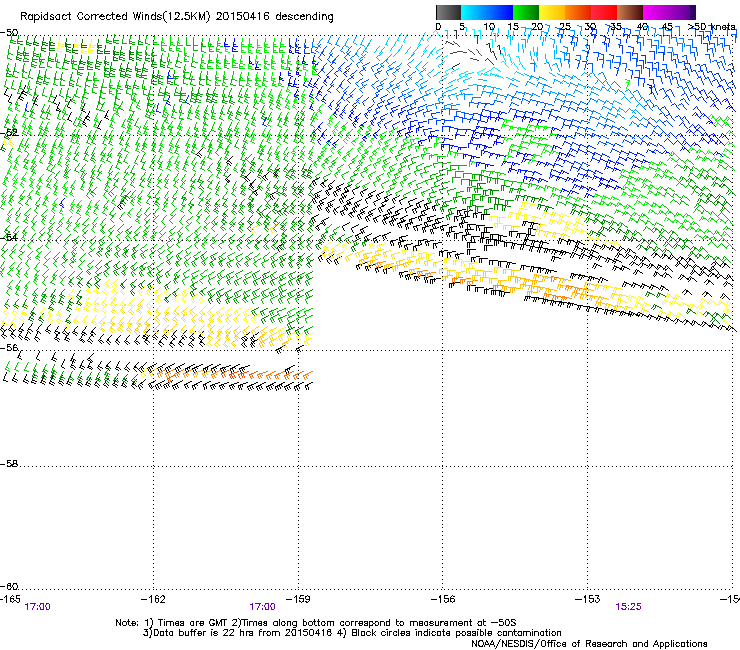
Task: Click the longitude label -165
Action: click(10, 599)
